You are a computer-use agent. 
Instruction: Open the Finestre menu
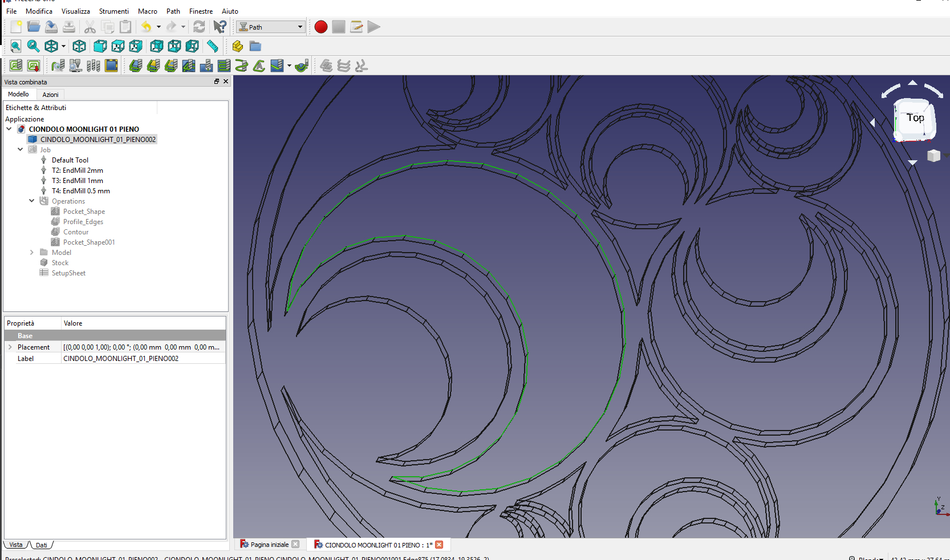tap(201, 11)
